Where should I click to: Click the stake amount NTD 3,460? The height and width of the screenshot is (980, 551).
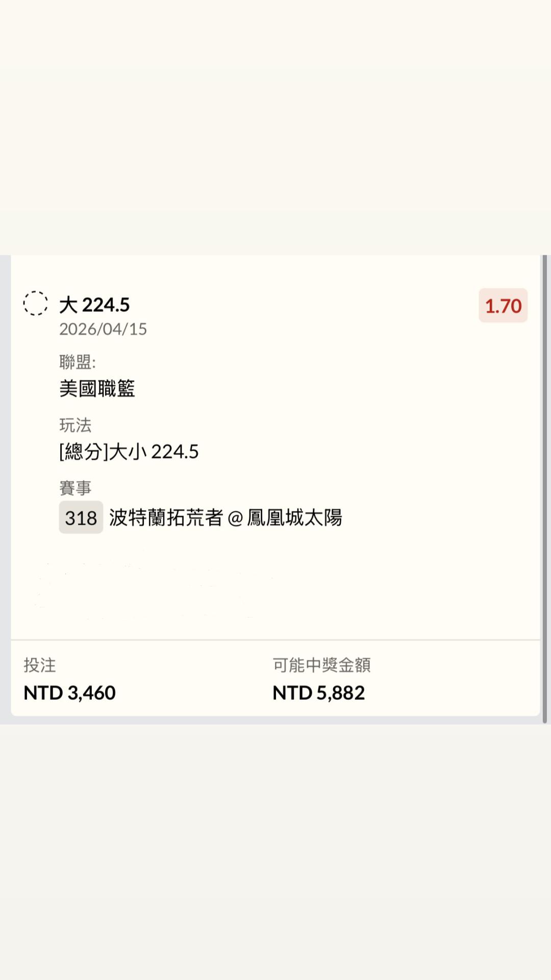70,693
